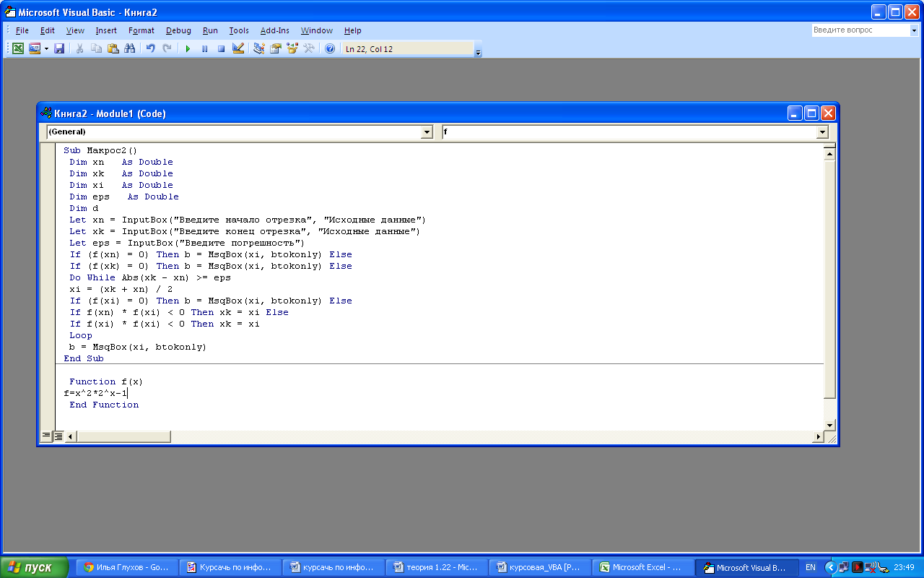
Task: Click the 'Sub Макрос2()' code line
Action: point(100,150)
